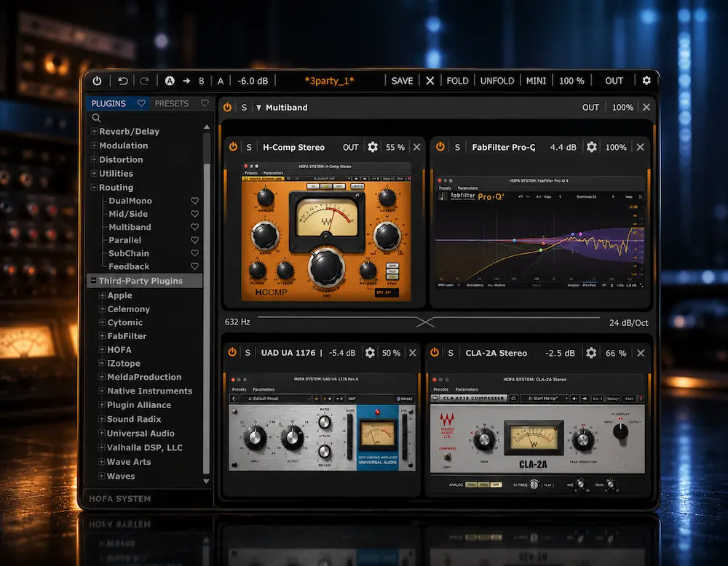This screenshot has width=728, height=566.
Task: Bypass the H-Comp Stereo plugin
Action: 233,147
